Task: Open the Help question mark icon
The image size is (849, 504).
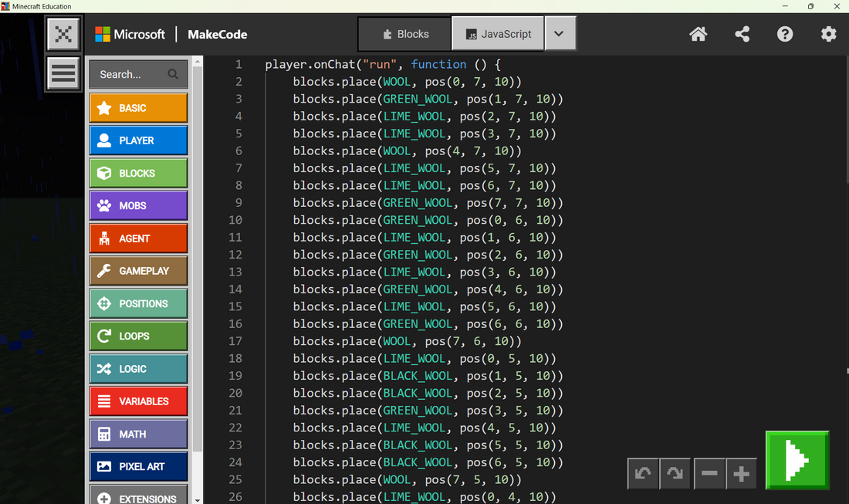Action: 785,34
